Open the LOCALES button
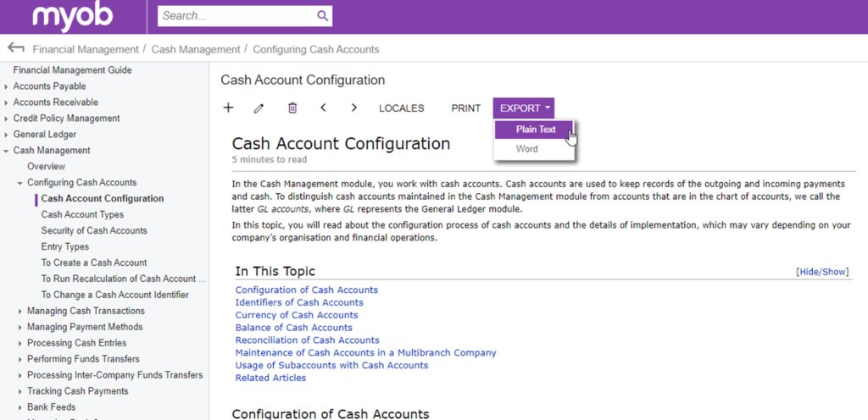868x420 pixels. pos(401,108)
